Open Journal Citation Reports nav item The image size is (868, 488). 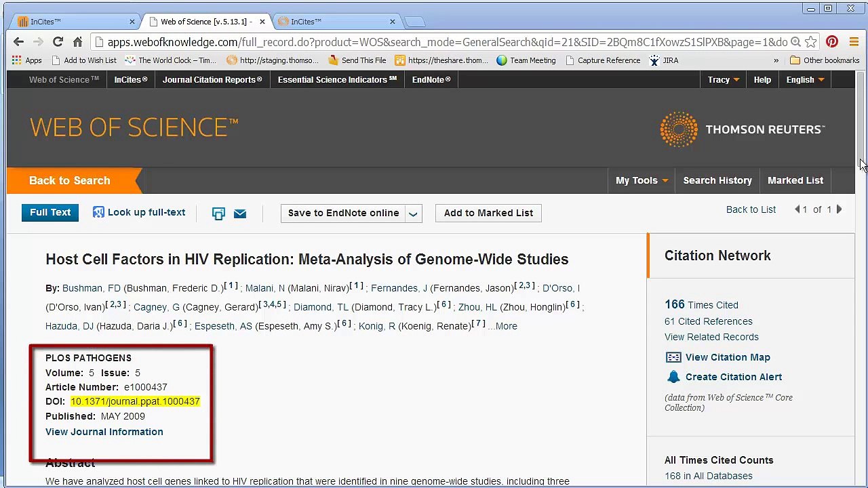coord(212,80)
